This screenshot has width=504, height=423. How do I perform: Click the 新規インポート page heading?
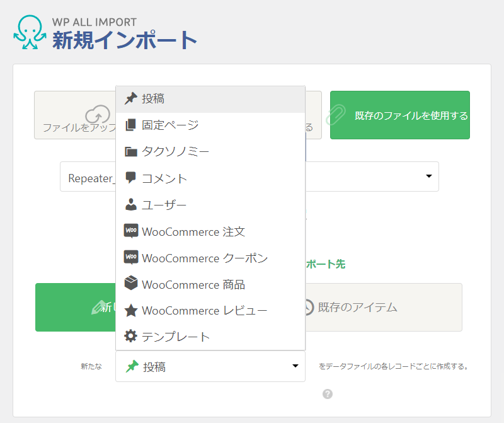tap(125, 40)
